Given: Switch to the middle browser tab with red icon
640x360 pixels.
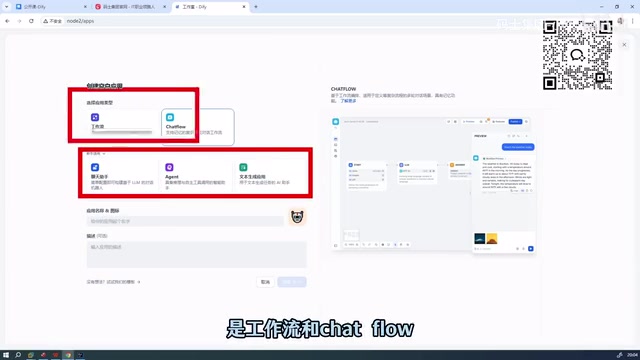Looking at the screenshot, I should (130, 7).
